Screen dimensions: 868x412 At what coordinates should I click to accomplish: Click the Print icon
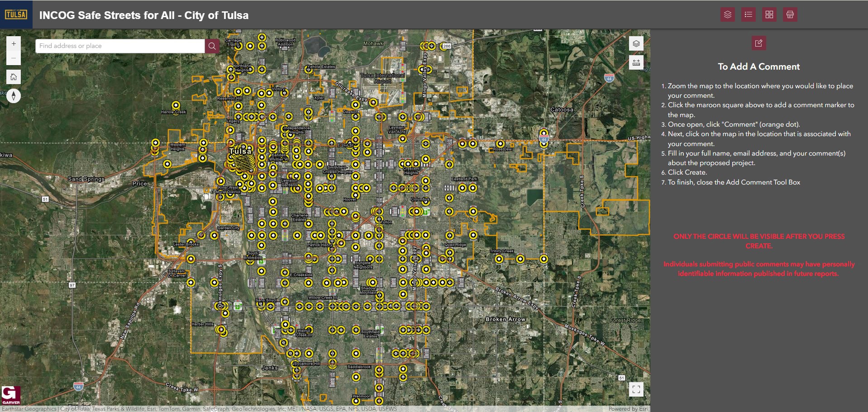790,14
